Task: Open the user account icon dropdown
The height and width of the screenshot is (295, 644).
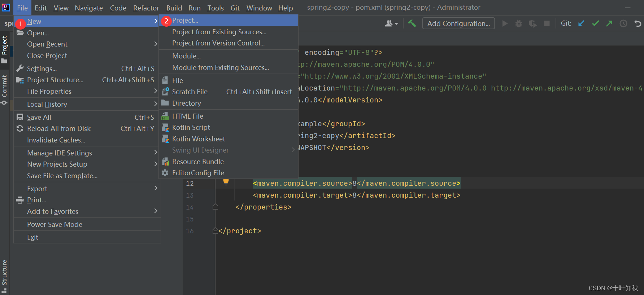Action: (391, 23)
